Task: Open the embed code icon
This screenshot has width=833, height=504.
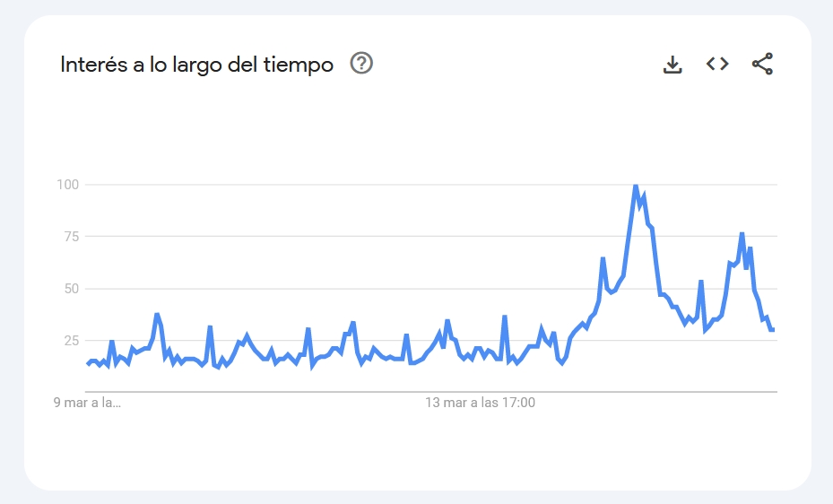Action: click(x=717, y=64)
